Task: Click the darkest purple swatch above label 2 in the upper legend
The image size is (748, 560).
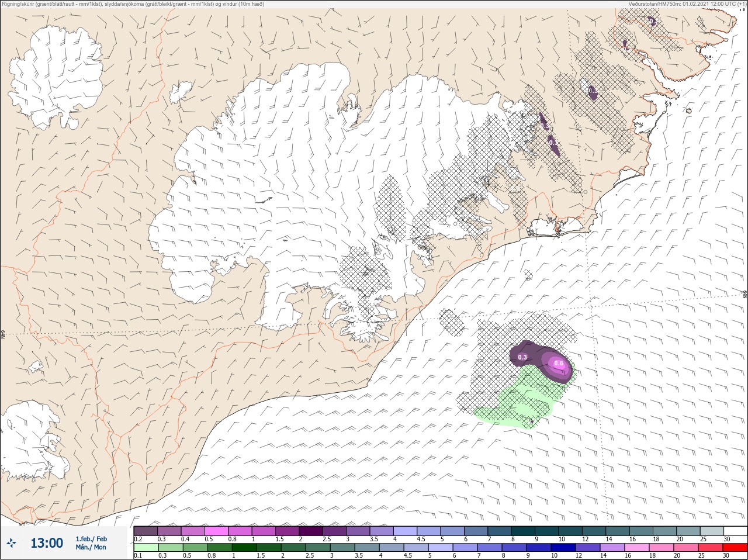Action: (x=311, y=531)
